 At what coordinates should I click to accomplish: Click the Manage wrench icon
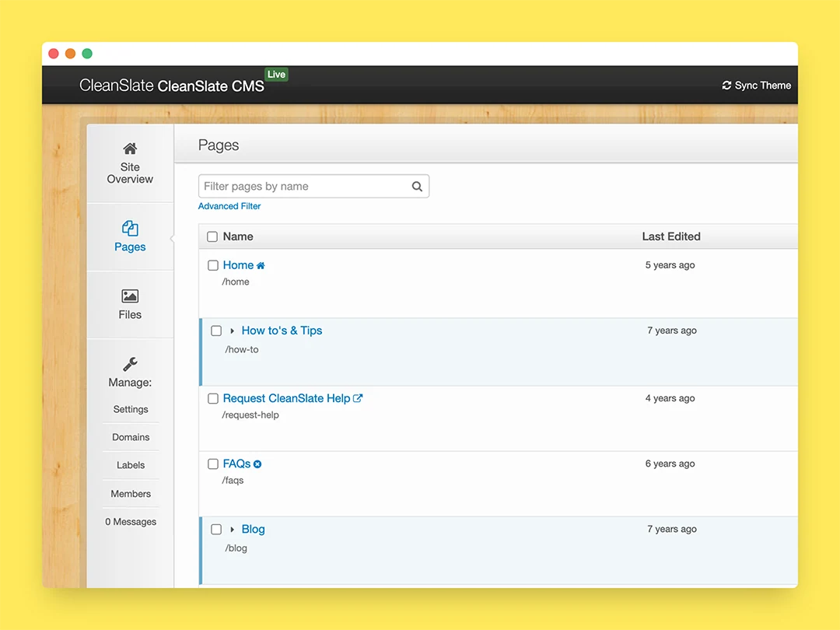[130, 364]
